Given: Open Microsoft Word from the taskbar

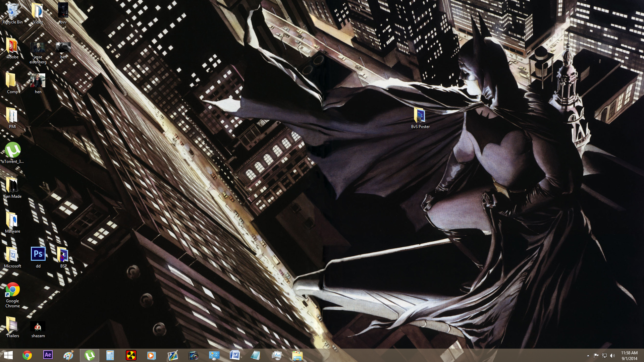Looking at the screenshot, I should tap(235, 355).
